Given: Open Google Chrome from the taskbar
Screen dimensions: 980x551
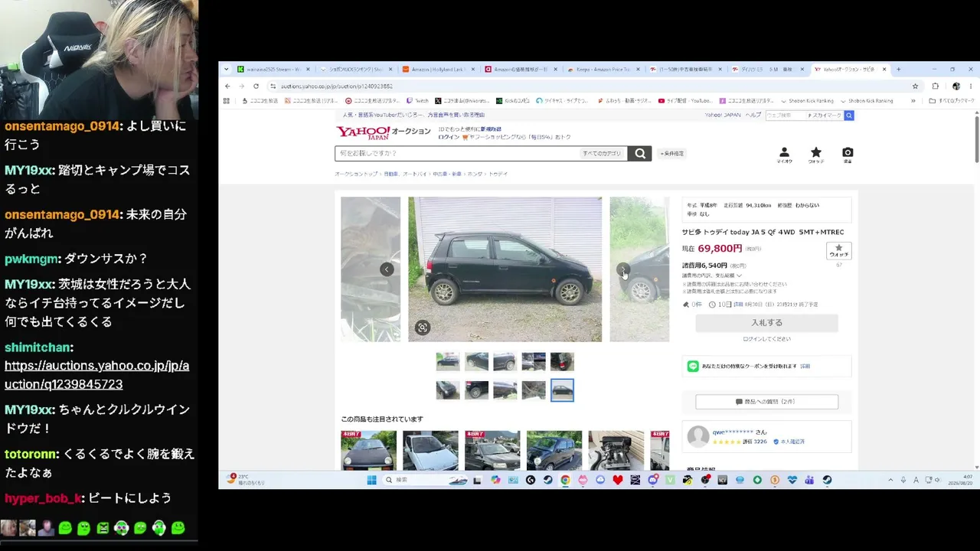Looking at the screenshot, I should click(x=565, y=480).
